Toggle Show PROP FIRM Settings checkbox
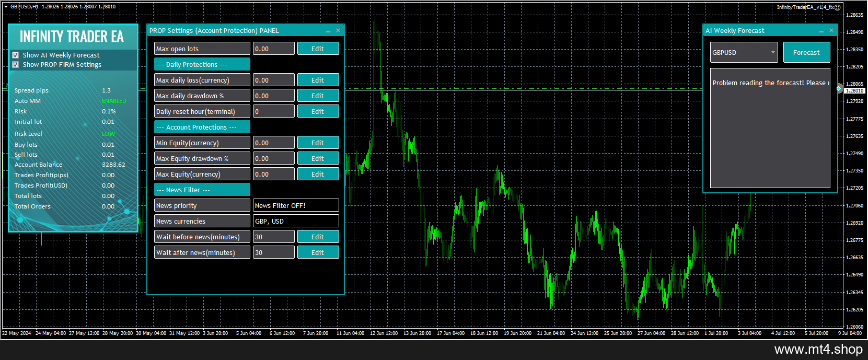 [16, 64]
